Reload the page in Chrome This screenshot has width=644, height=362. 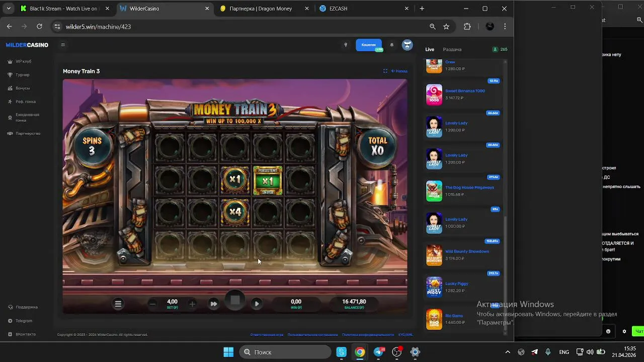pyautogui.click(x=39, y=27)
